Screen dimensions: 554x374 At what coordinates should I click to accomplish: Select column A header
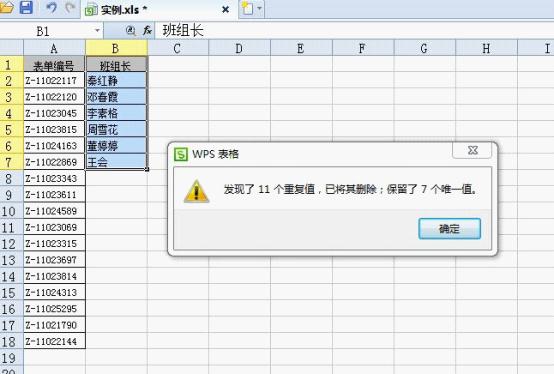(x=54, y=48)
